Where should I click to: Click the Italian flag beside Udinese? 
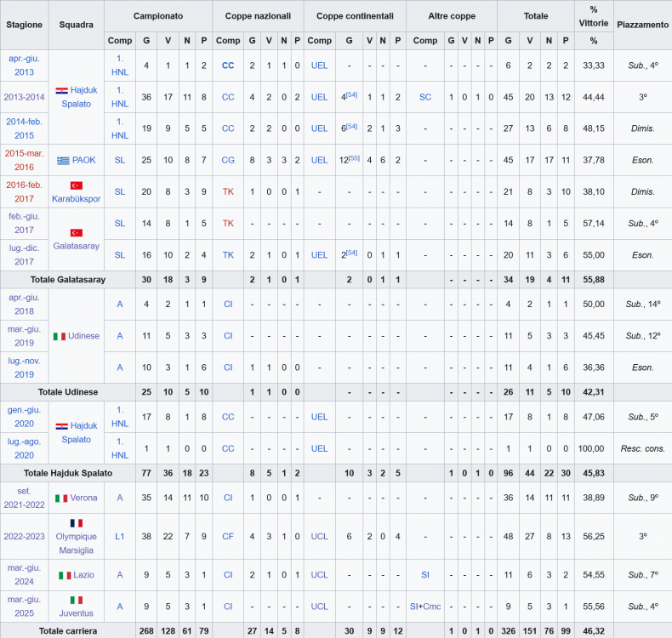pos(60,336)
